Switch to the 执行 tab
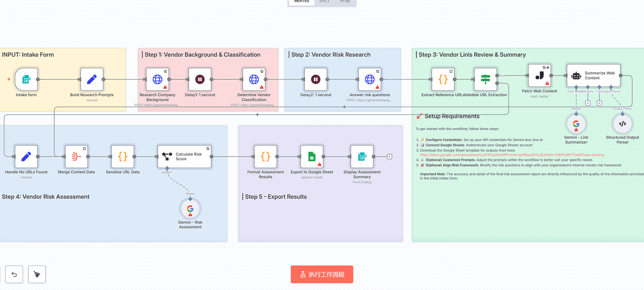Screen dimensions: 644x290 coord(324,2)
